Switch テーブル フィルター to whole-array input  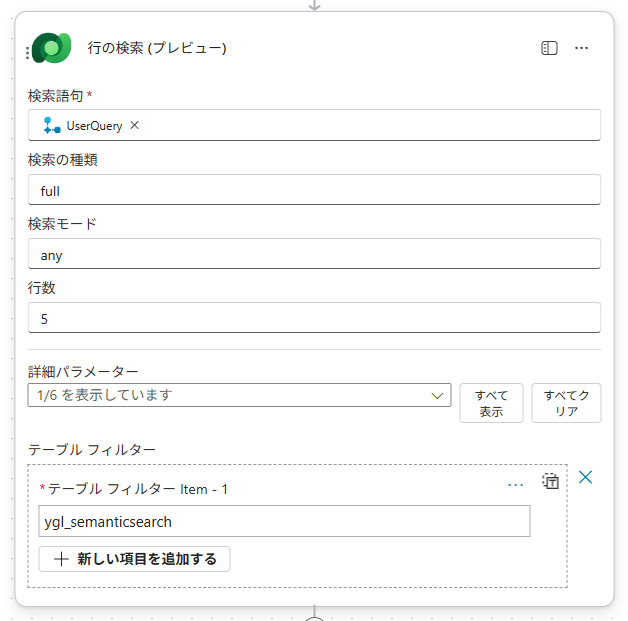(x=550, y=481)
